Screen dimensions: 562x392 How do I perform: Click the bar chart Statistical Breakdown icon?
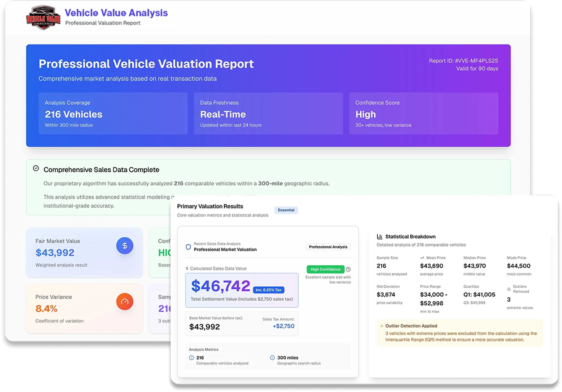point(380,237)
